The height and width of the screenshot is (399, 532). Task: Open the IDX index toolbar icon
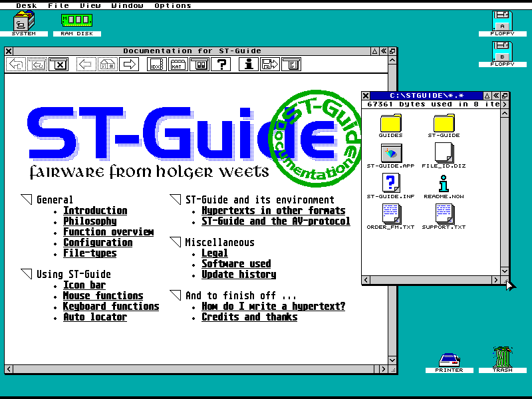(157, 65)
